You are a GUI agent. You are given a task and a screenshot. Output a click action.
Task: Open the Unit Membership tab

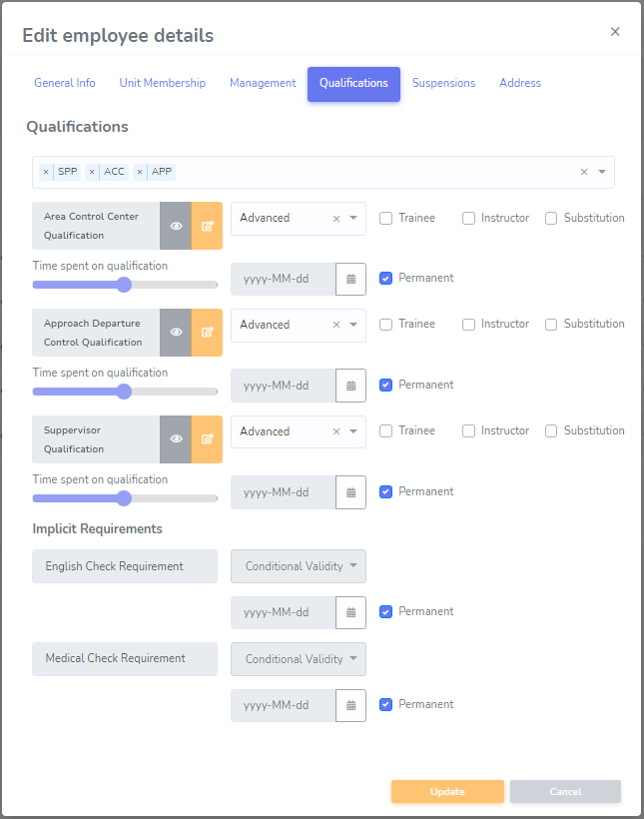(x=163, y=83)
